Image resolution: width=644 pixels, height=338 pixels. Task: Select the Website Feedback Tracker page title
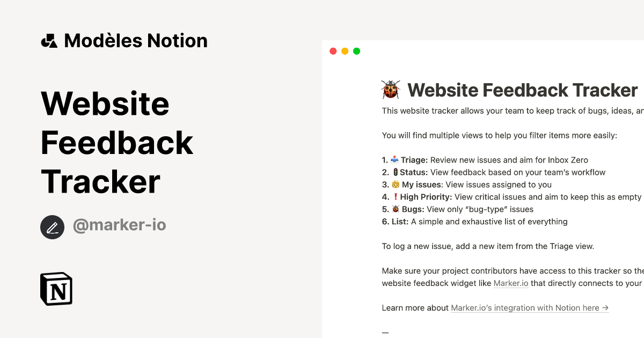pos(523,90)
